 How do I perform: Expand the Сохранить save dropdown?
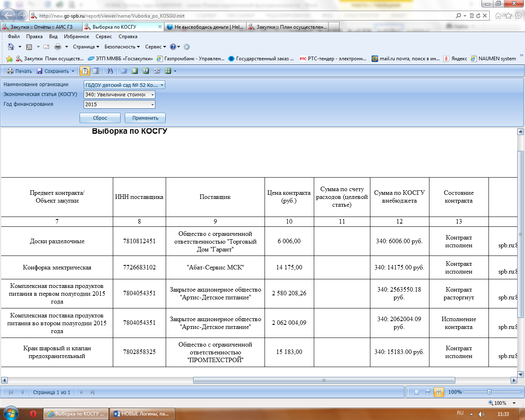(73, 71)
